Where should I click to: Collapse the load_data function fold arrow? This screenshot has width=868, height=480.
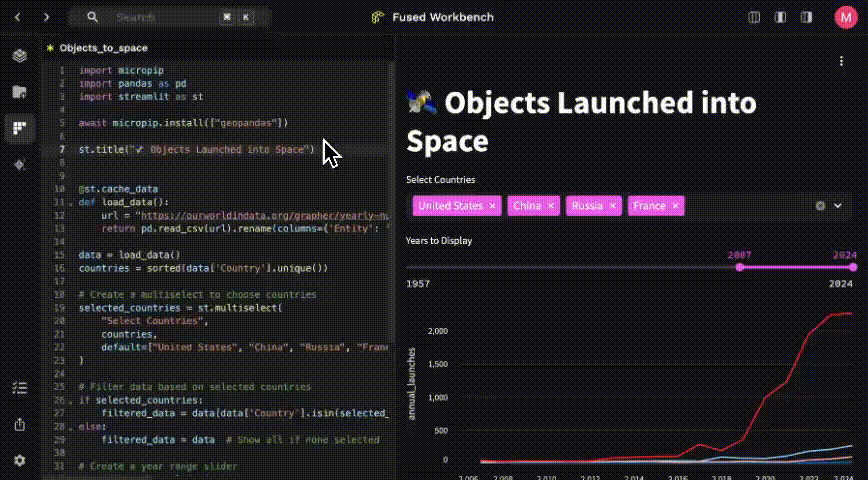click(71, 203)
